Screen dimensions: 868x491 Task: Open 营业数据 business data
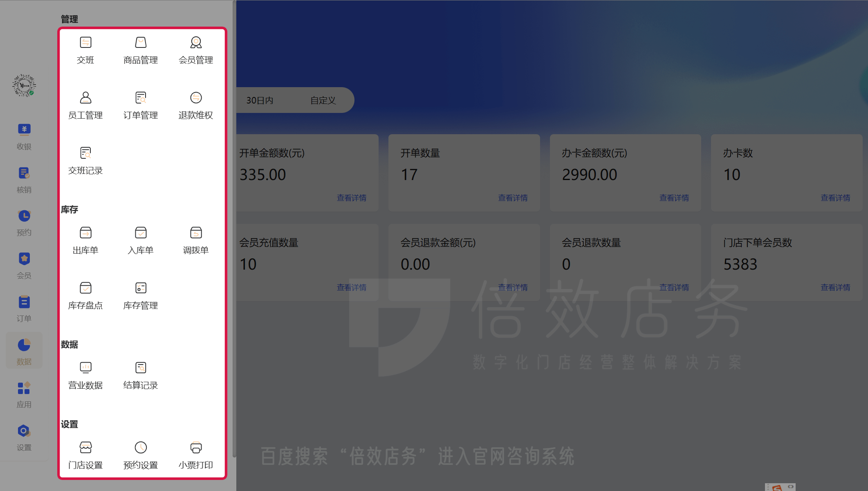85,376
